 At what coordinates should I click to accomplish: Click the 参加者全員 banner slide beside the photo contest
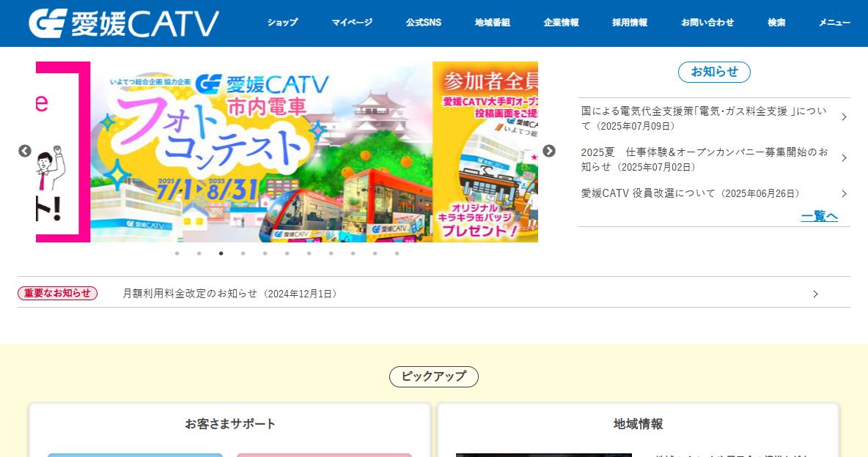coord(485,152)
